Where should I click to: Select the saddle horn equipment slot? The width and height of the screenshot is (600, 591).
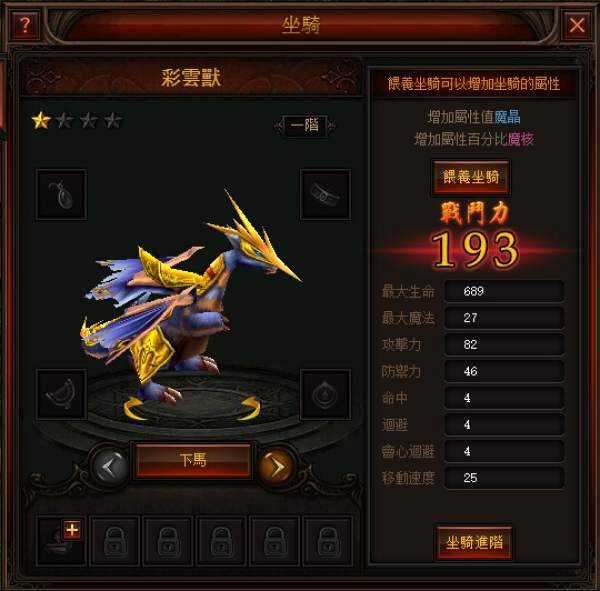[x=61, y=395]
